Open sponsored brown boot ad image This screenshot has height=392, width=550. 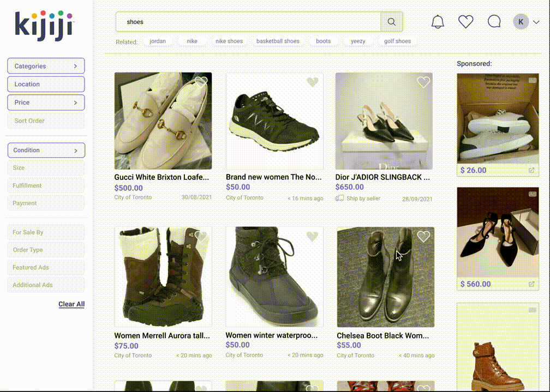point(498,347)
